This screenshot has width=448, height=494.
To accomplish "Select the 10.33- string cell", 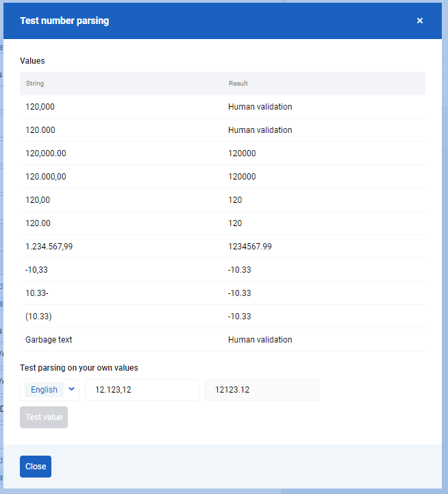I will [37, 293].
